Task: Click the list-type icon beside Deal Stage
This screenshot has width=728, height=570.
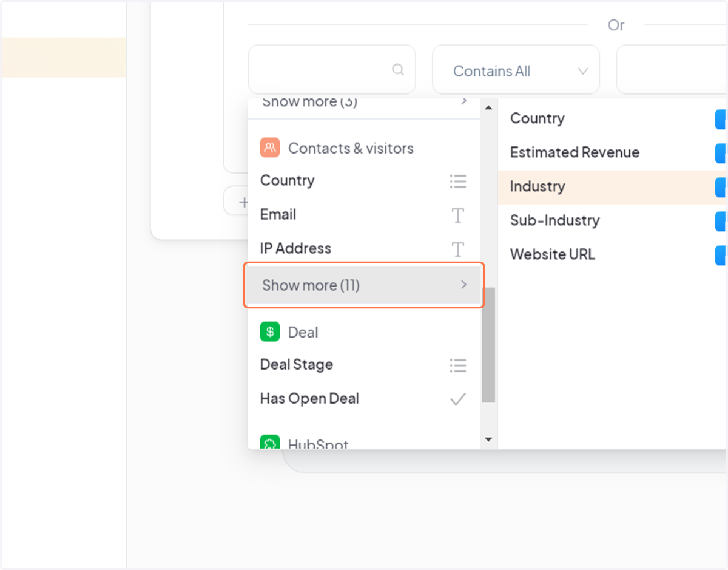Action: click(x=458, y=365)
